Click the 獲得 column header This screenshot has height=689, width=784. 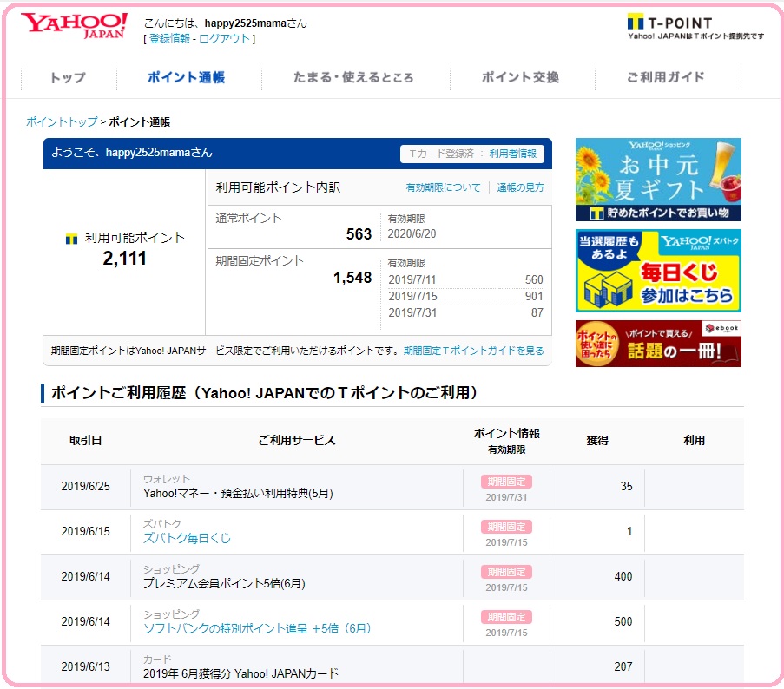pyautogui.click(x=597, y=441)
